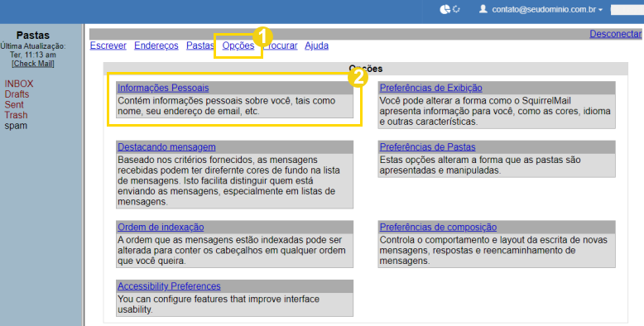Open the Sent folder
This screenshot has width=644, height=326.
pos(14,105)
